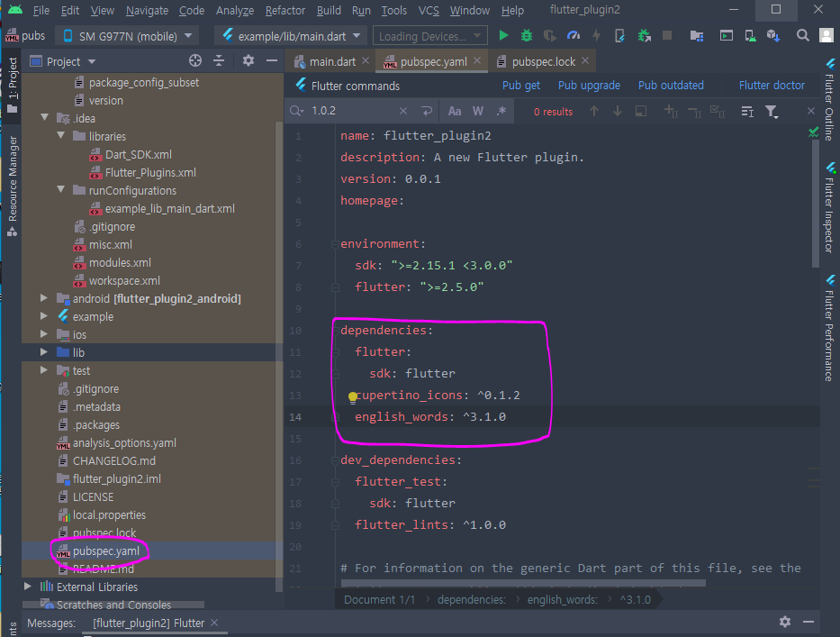Click the Flutter hot reload lightning icon
The width and height of the screenshot is (840, 637).
[x=596, y=36]
